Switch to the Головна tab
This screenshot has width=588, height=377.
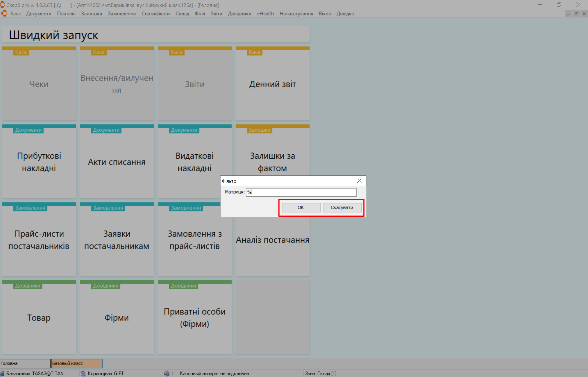[25, 363]
